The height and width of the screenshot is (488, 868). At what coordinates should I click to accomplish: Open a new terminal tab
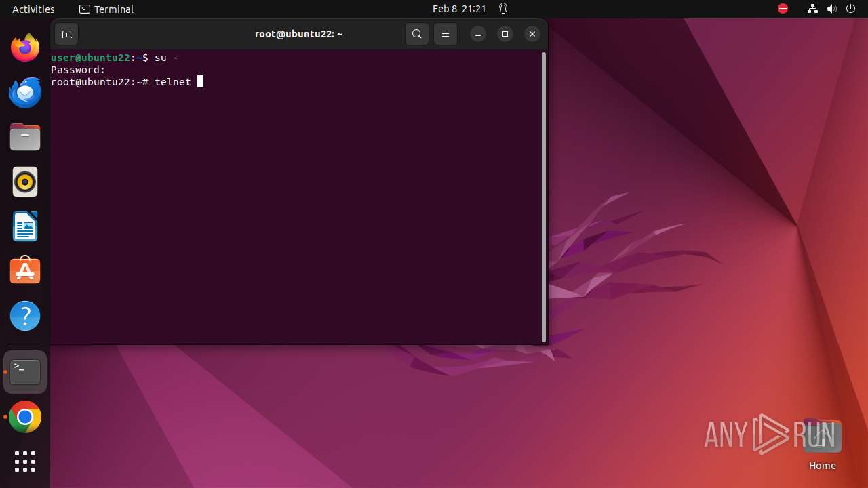click(x=66, y=34)
